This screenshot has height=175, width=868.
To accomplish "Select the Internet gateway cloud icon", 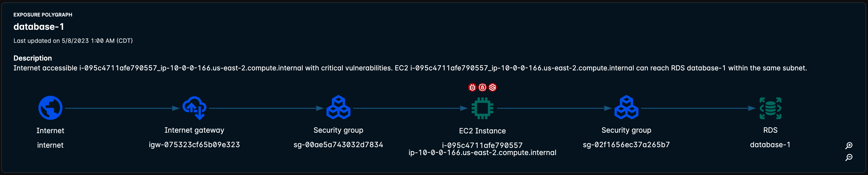I will point(194,108).
